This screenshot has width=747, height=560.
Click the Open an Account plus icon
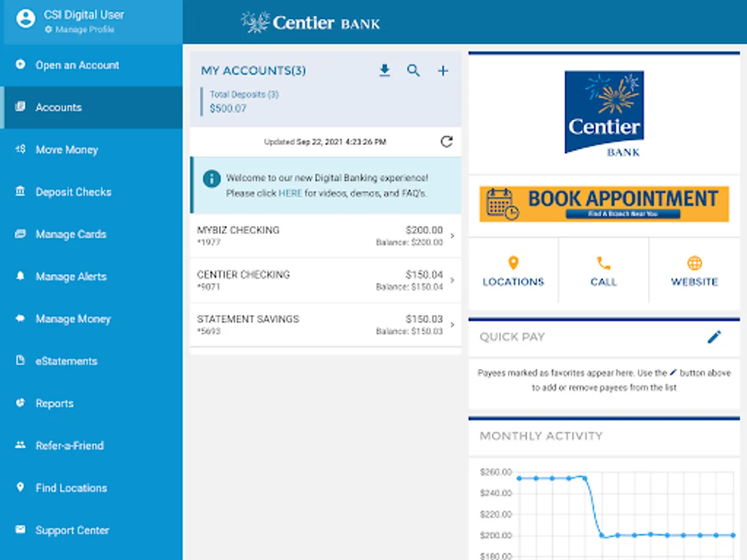(x=21, y=64)
